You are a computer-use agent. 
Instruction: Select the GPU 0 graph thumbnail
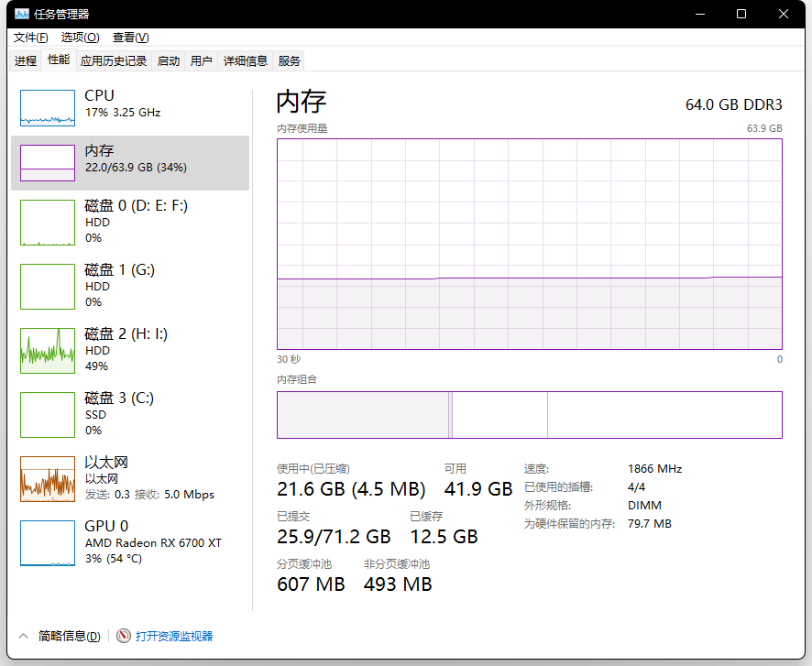click(x=48, y=543)
